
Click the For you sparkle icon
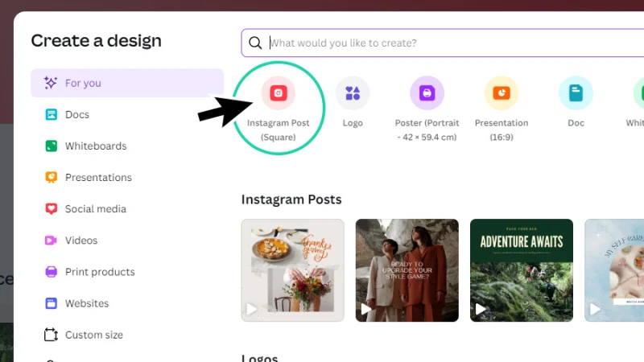pyautogui.click(x=51, y=83)
